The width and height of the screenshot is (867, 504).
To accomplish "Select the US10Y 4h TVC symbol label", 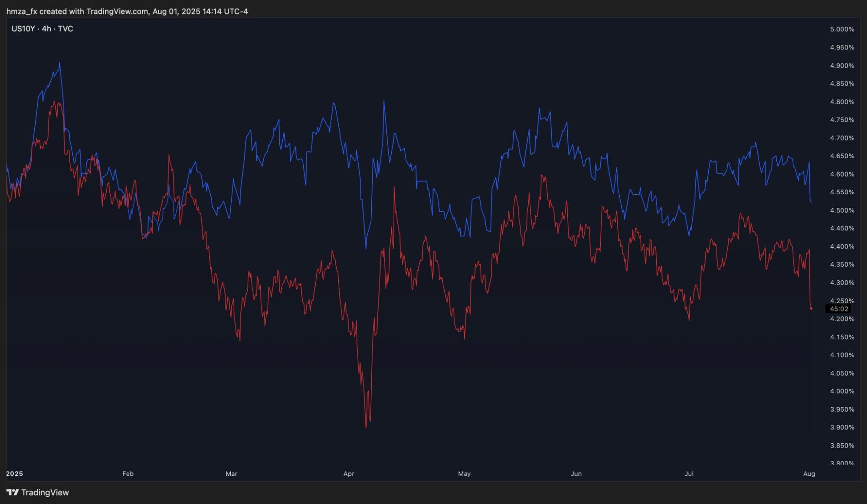I will pos(42,29).
